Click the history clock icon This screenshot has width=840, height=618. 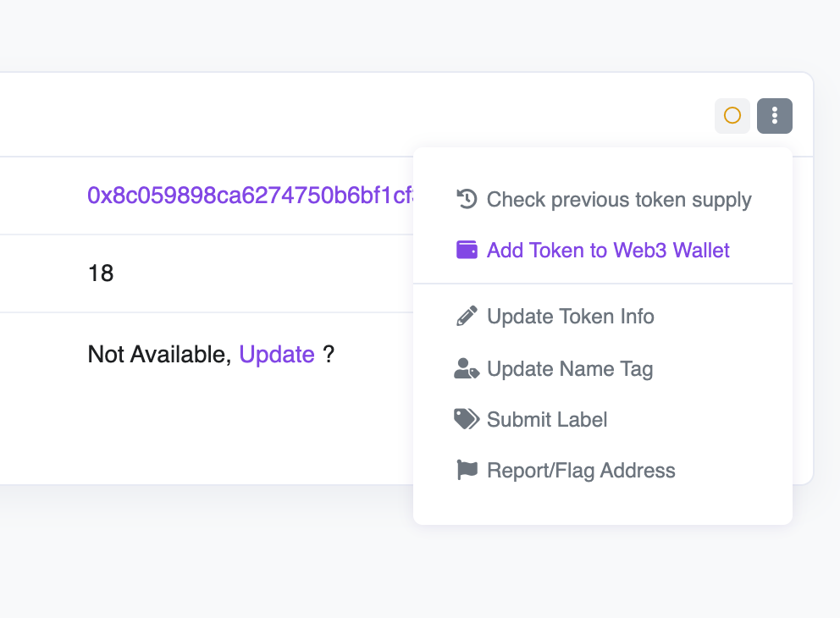click(x=467, y=199)
